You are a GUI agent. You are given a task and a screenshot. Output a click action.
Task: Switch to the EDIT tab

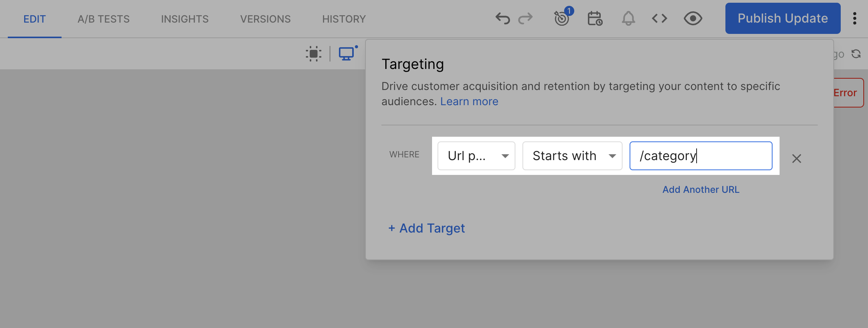[35, 19]
